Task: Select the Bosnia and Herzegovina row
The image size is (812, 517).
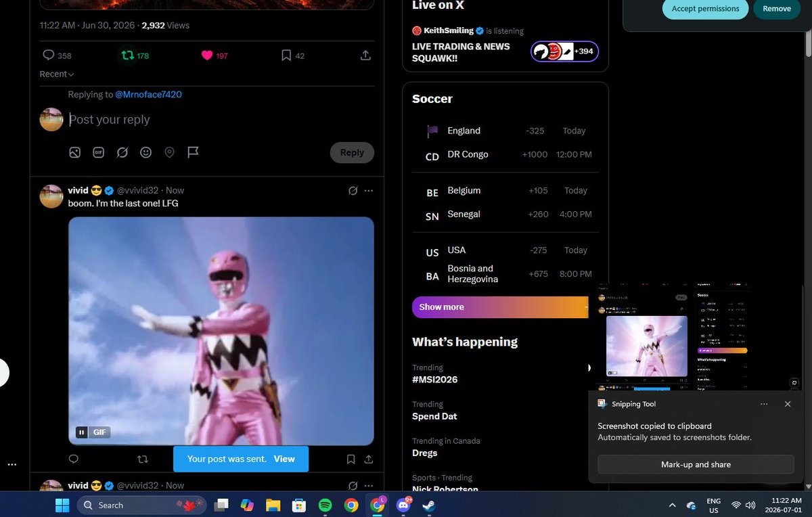Action: coord(505,274)
